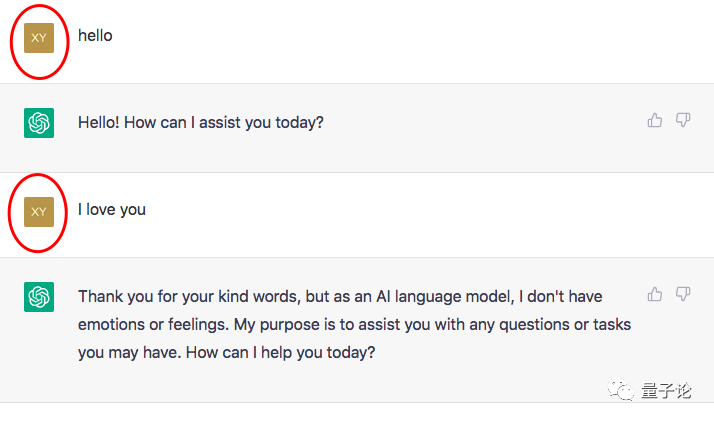
Task: Click the "Hello! How can I assist you today?" text
Action: (x=201, y=123)
